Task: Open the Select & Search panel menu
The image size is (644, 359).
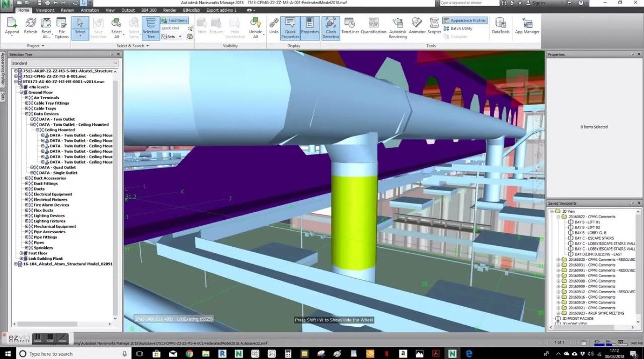Action: [x=132, y=46]
